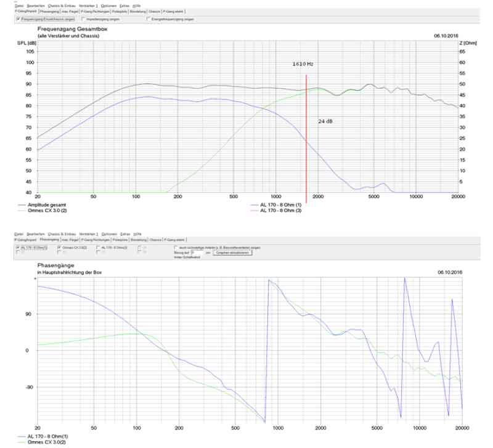Click the Bezug auf input field
Screen dimensions: 493x448
(x=197, y=253)
